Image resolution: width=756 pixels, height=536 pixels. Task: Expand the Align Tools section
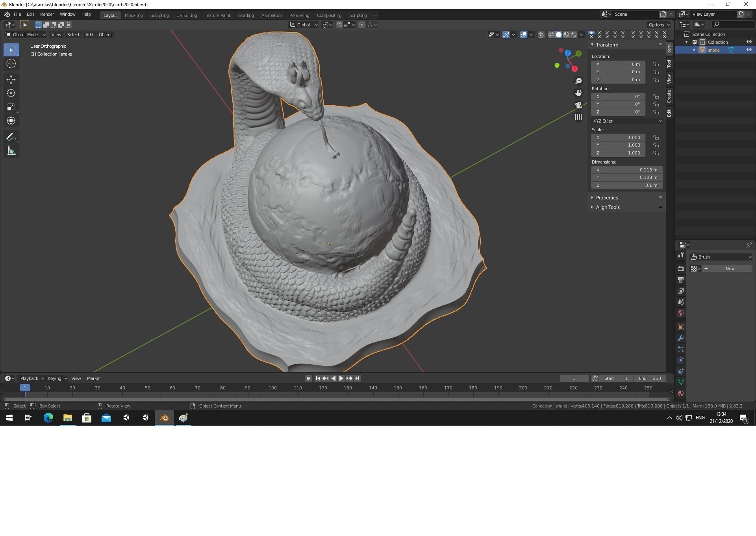(608, 207)
